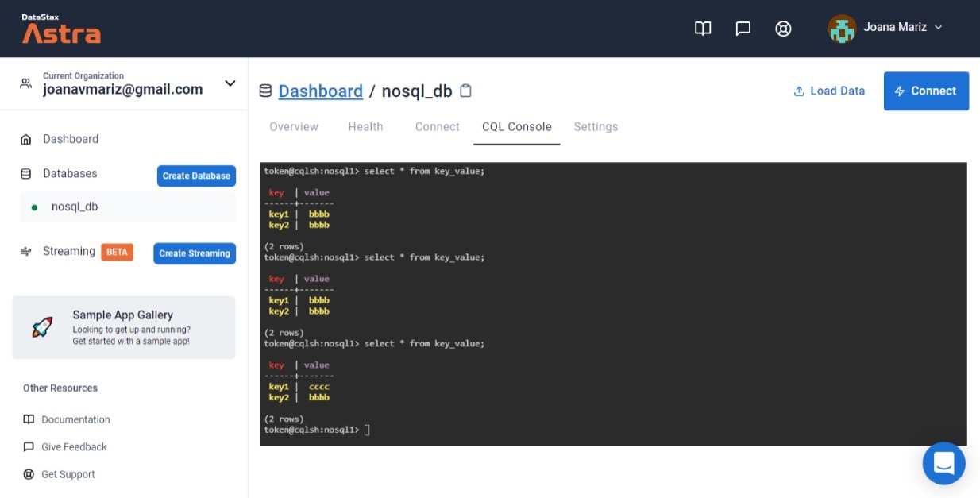
Task: Switch to the Settings tab
Action: 596,126
